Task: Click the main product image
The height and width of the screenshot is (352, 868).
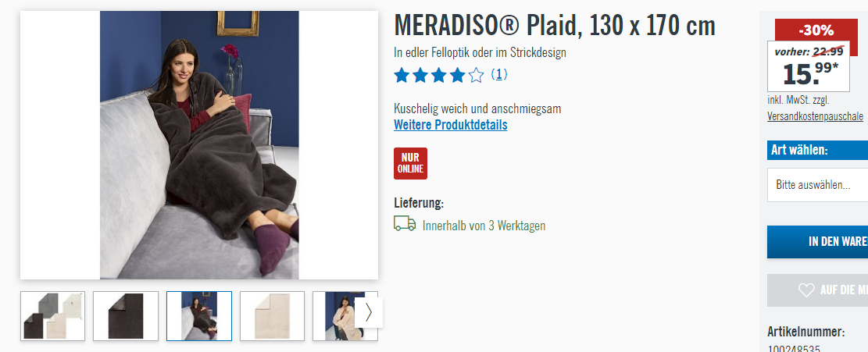Action: pyautogui.click(x=199, y=144)
